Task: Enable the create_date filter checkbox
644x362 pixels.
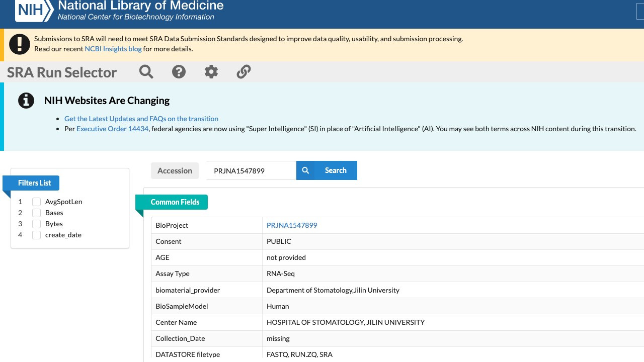Action: tap(36, 235)
